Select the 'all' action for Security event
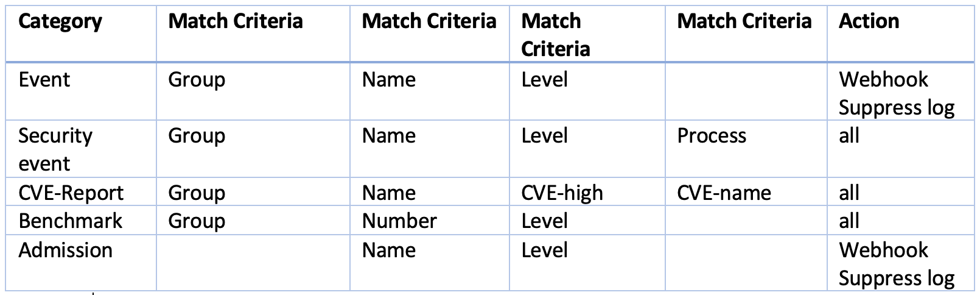 (x=849, y=135)
